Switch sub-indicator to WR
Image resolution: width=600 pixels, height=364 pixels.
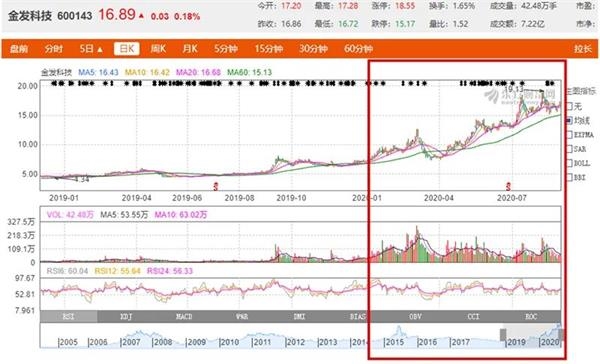[x=242, y=317]
